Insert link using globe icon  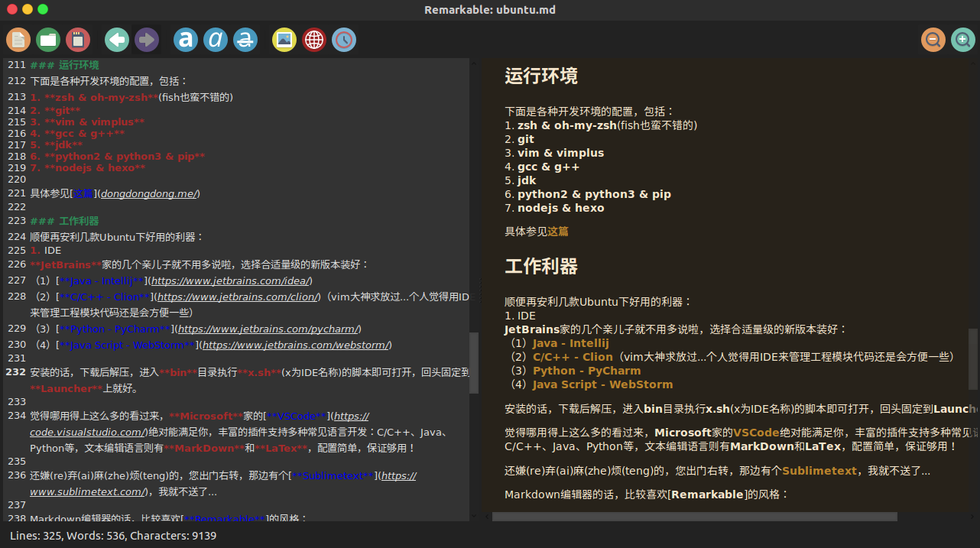click(x=314, y=39)
